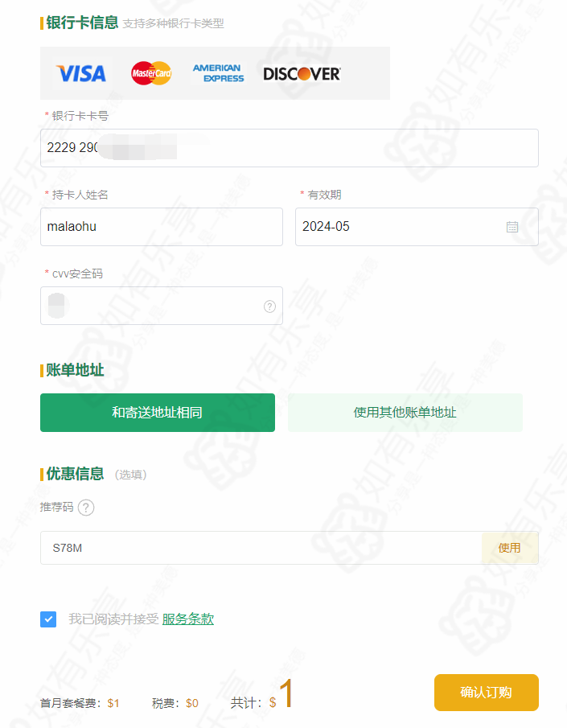Click the American Express logo
The height and width of the screenshot is (728, 567).
(x=218, y=73)
